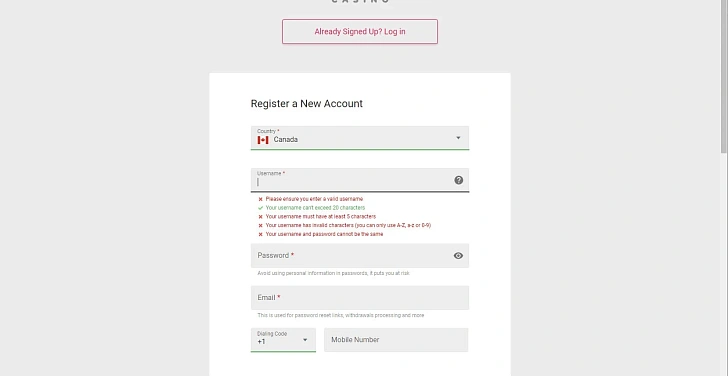Click red X beside username and password same
This screenshot has height=376, width=728.
(x=260, y=234)
